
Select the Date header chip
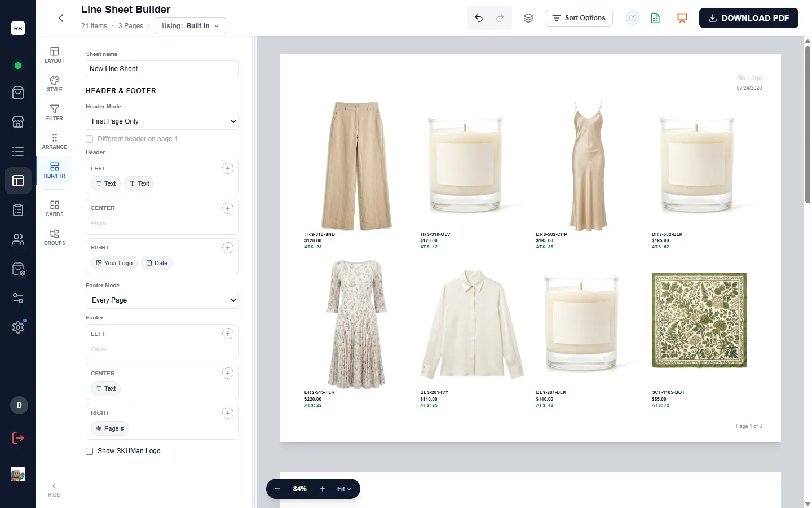pyautogui.click(x=157, y=263)
